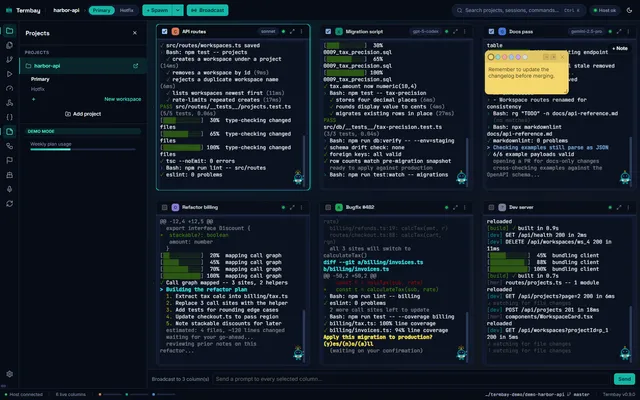This screenshot has height=400, width=640.
Task: Expand the Dev server column to fullscreen
Action: tap(619, 207)
